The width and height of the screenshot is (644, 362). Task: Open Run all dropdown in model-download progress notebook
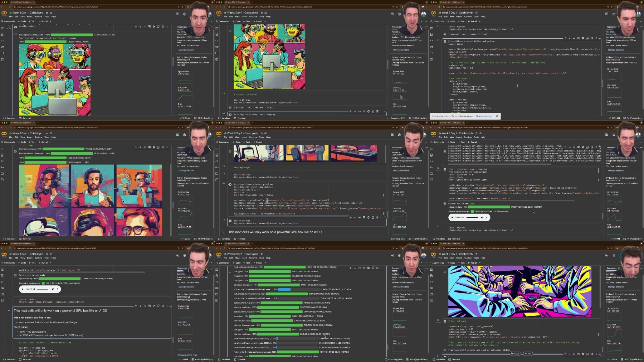(264, 263)
